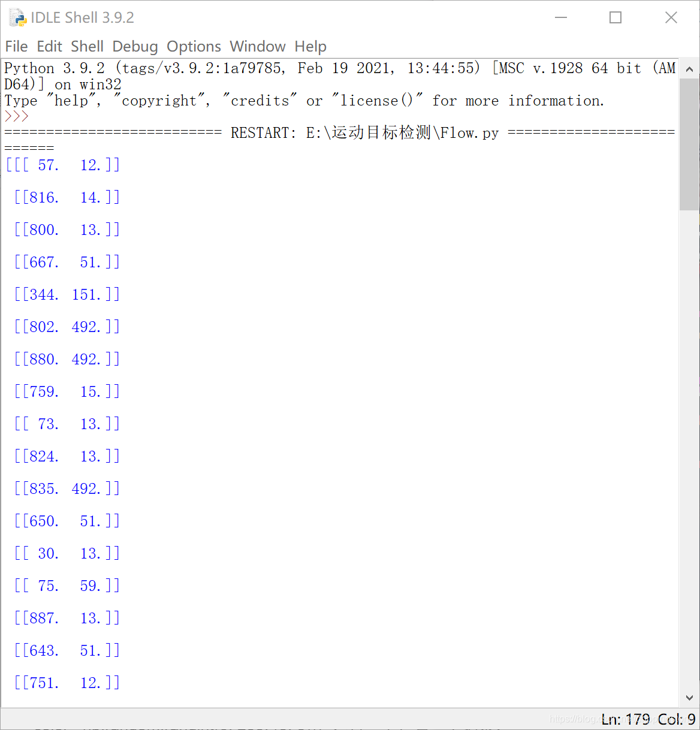700x730 pixels.
Task: Click the output row [[ 75. 59.]]
Action: click(67, 586)
